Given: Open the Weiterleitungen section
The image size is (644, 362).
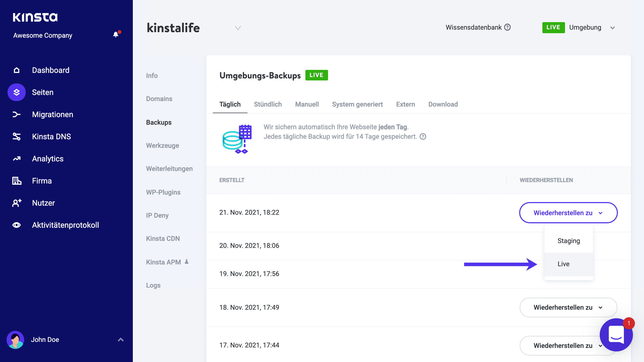Looking at the screenshot, I should 169,168.
